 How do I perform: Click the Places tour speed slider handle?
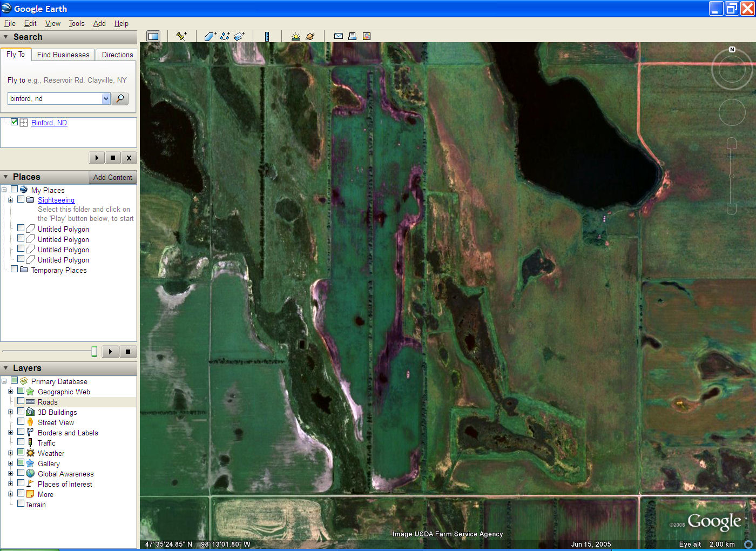pyautogui.click(x=94, y=352)
